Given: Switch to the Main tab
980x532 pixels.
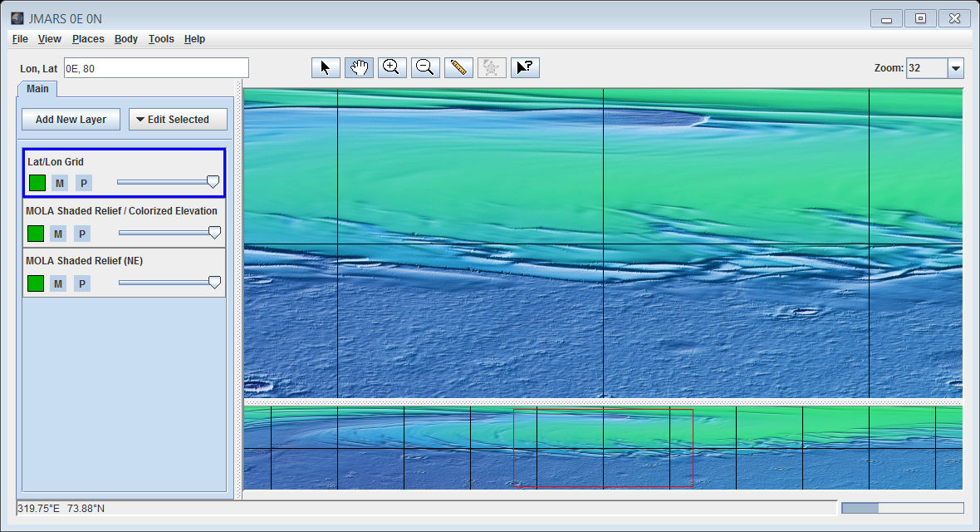Looking at the screenshot, I should pos(37,89).
